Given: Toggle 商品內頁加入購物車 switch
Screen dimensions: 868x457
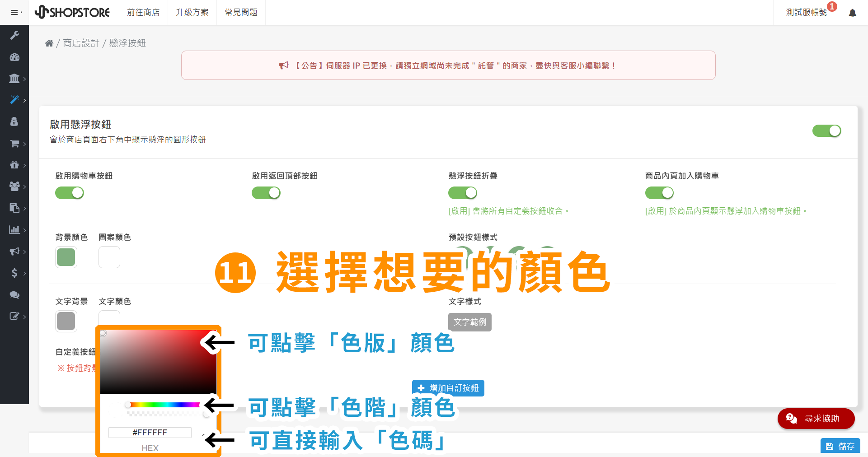Looking at the screenshot, I should pos(660,193).
